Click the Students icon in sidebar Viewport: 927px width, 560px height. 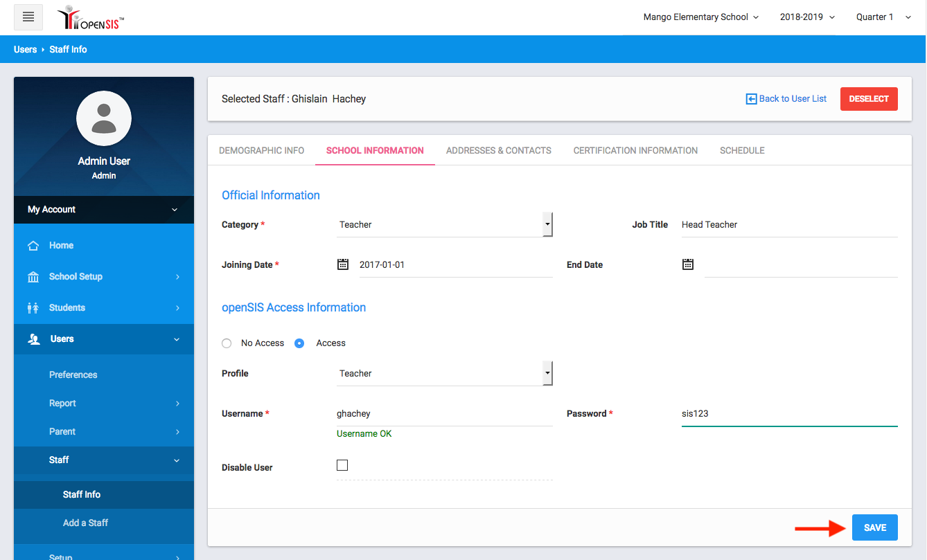33,308
